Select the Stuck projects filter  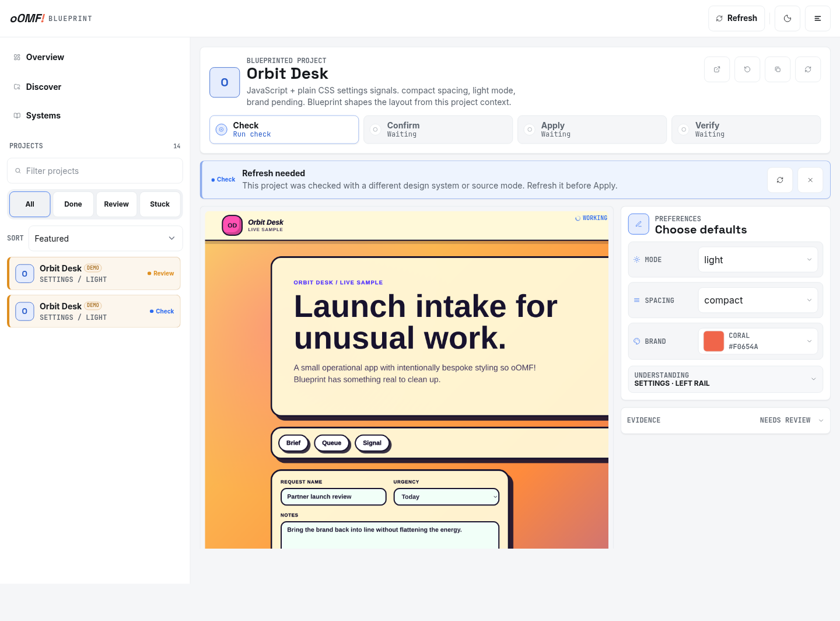click(160, 204)
